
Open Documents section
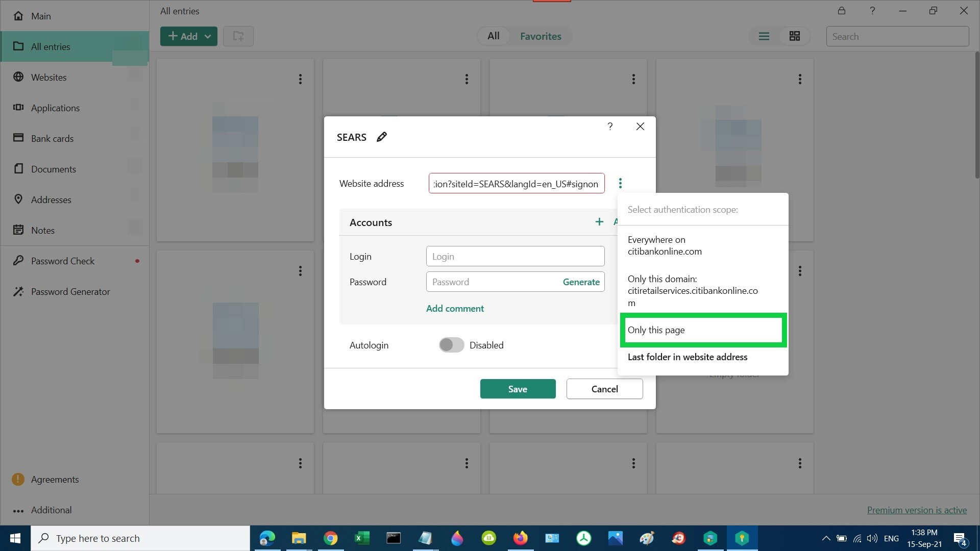tap(75, 169)
